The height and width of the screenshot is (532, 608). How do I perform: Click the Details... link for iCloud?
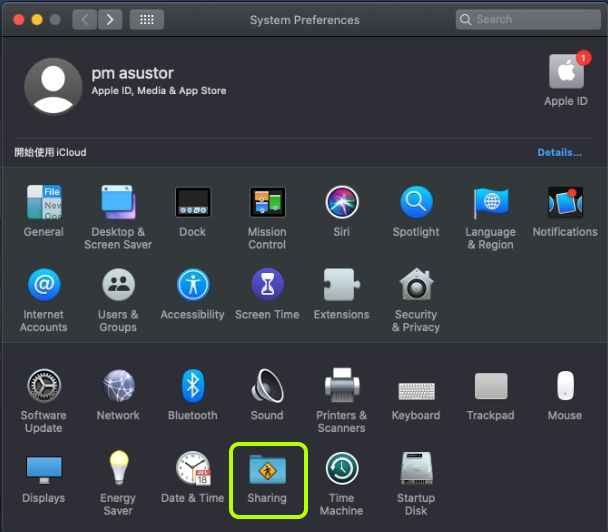559,152
